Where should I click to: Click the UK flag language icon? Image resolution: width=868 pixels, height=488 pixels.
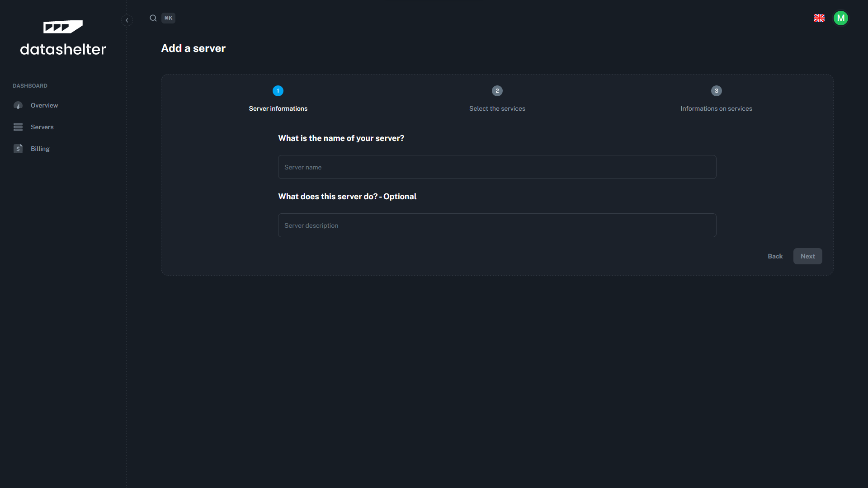(819, 18)
